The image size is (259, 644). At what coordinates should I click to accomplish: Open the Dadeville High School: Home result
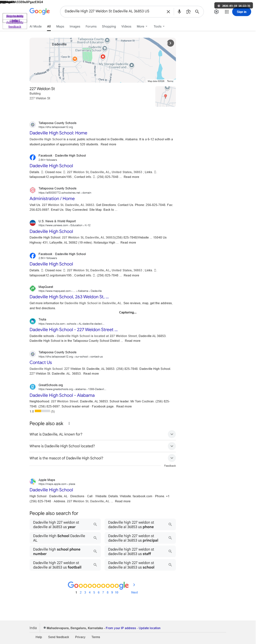coord(58,133)
